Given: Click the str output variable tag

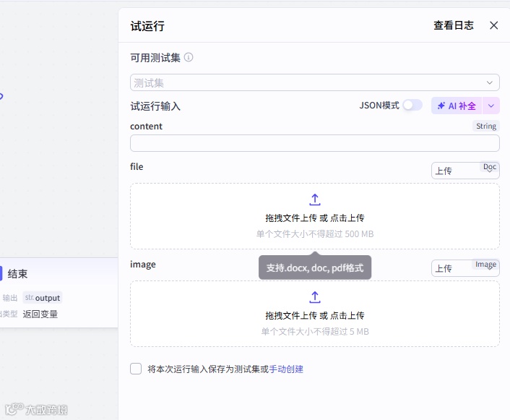Looking at the screenshot, I should pyautogui.click(x=43, y=298).
